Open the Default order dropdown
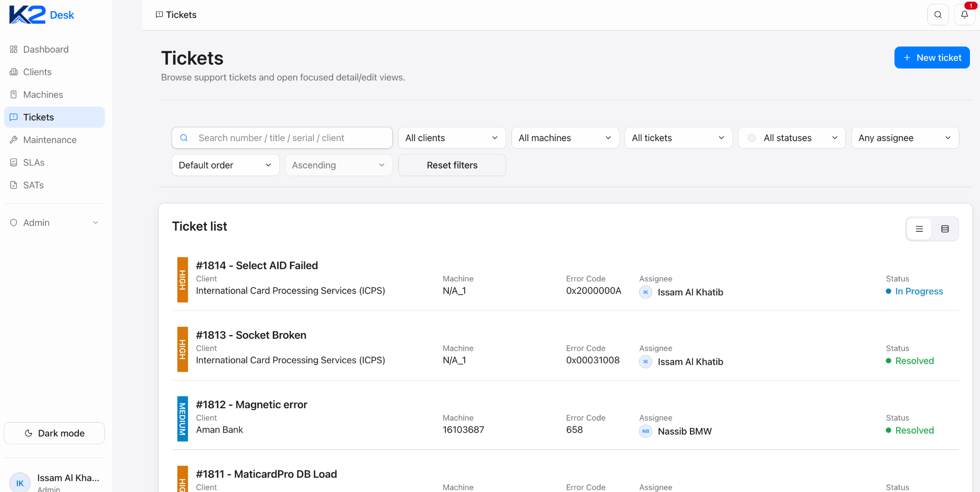This screenshot has height=492, width=980. [225, 165]
